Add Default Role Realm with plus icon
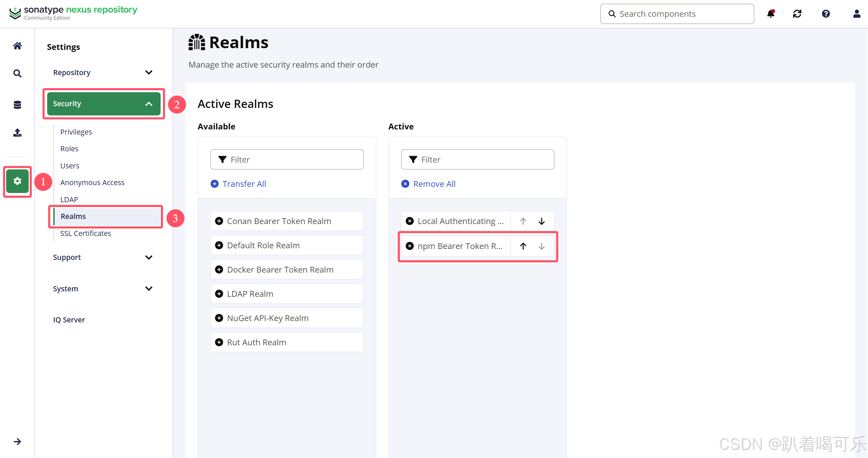Viewport: 868px width, 458px height. coord(219,246)
